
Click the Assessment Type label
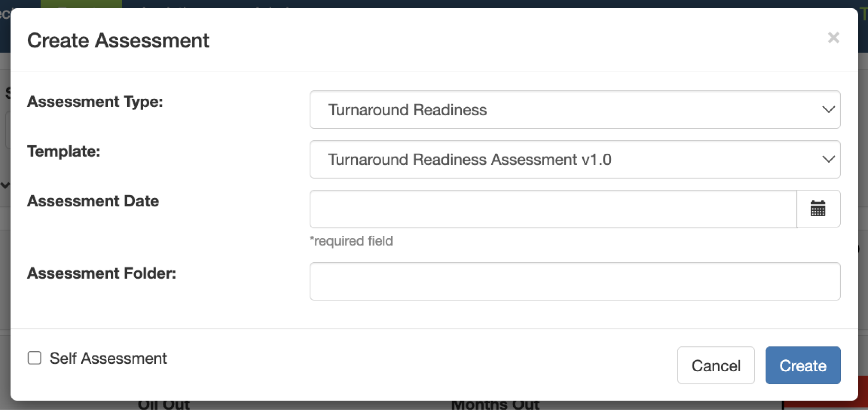pos(95,102)
